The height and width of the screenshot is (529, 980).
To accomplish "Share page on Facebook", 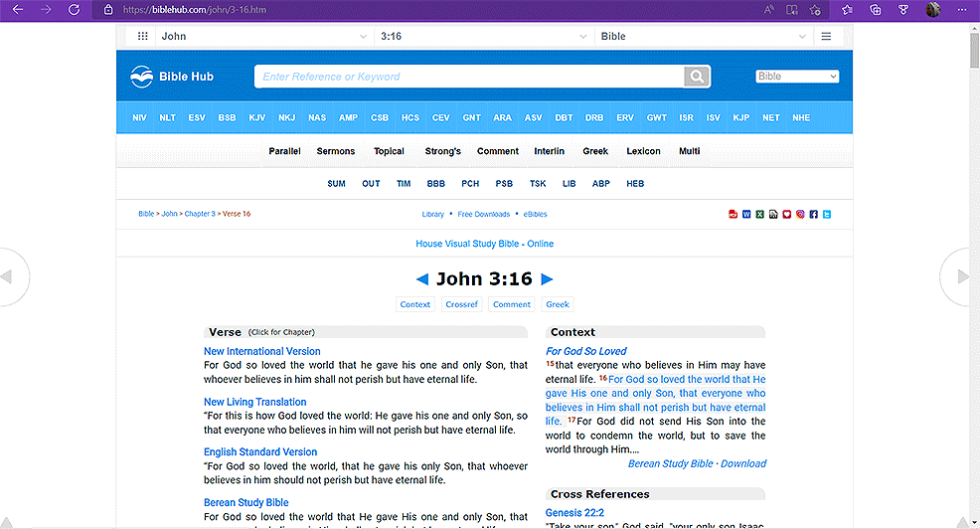I will [814, 214].
